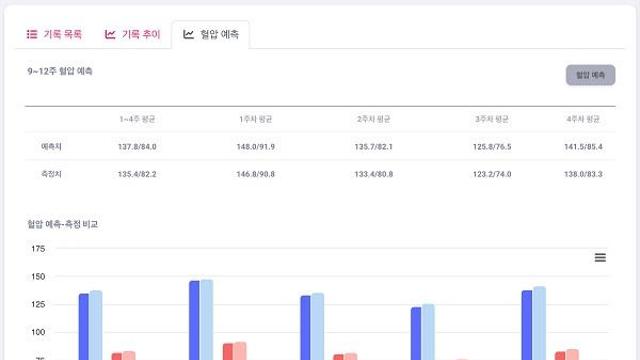Click the third group's light blue bar
The width and height of the screenshot is (640, 360).
click(318, 327)
